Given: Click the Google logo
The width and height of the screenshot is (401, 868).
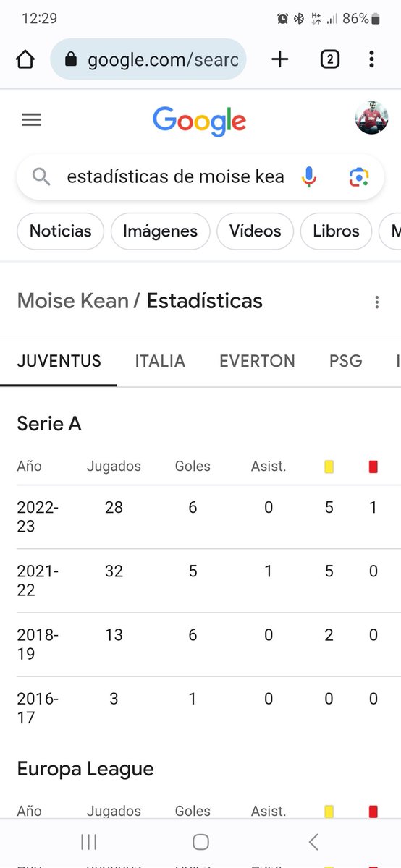Looking at the screenshot, I should pyautogui.click(x=199, y=121).
